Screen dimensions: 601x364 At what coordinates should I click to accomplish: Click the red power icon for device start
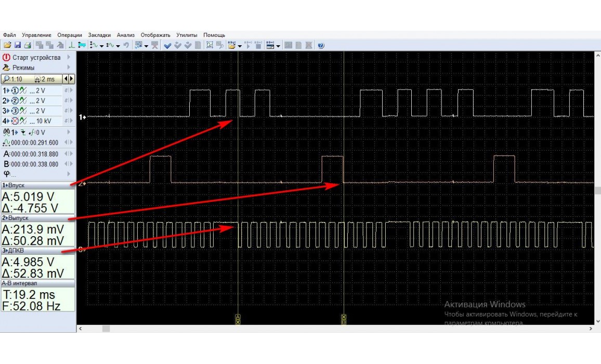tap(6, 58)
